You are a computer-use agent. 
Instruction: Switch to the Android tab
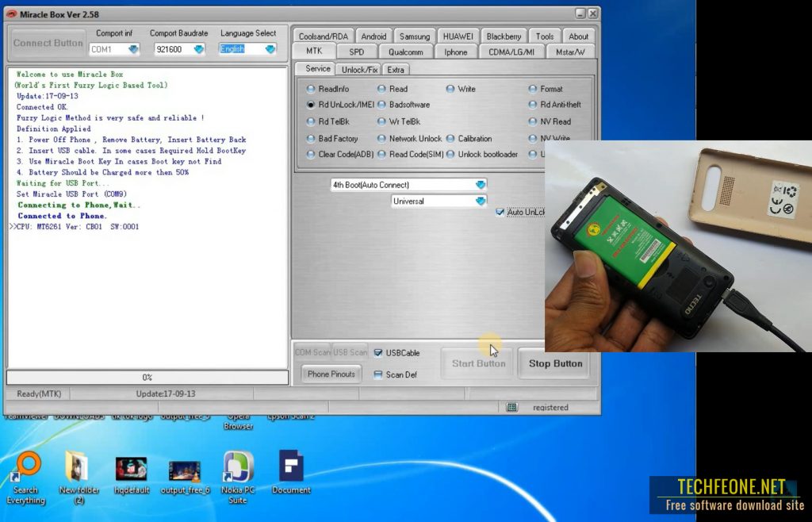pyautogui.click(x=374, y=36)
